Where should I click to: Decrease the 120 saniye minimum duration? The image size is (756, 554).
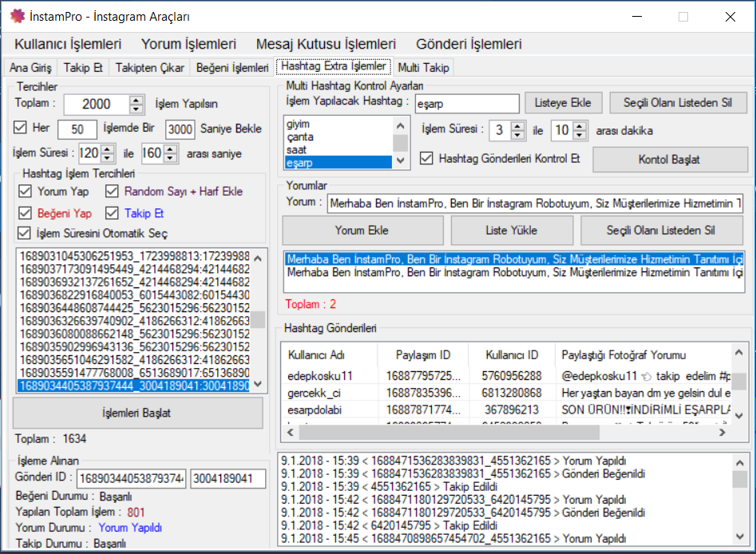click(108, 158)
